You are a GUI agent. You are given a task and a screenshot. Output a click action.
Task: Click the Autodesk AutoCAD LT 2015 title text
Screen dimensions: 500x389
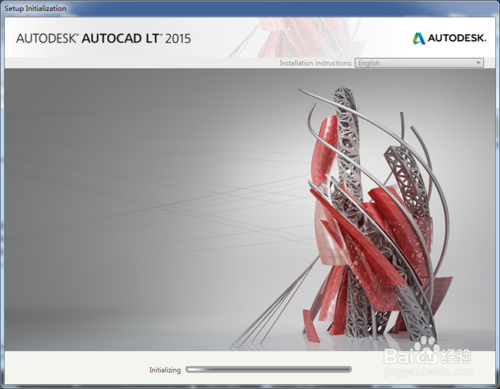click(x=103, y=39)
